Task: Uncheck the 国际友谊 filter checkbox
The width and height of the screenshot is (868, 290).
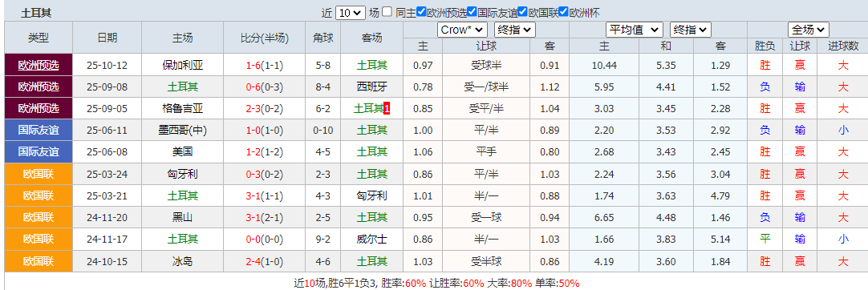Action: (x=473, y=11)
